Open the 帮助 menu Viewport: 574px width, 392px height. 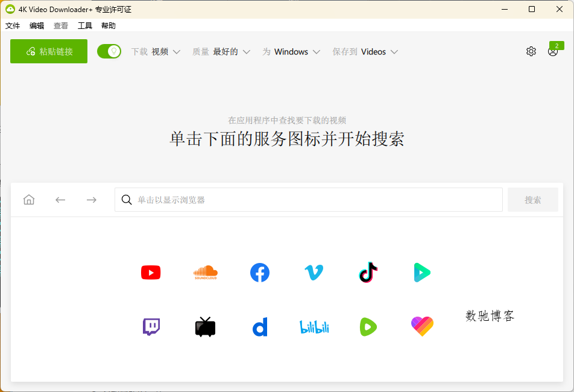tap(109, 25)
